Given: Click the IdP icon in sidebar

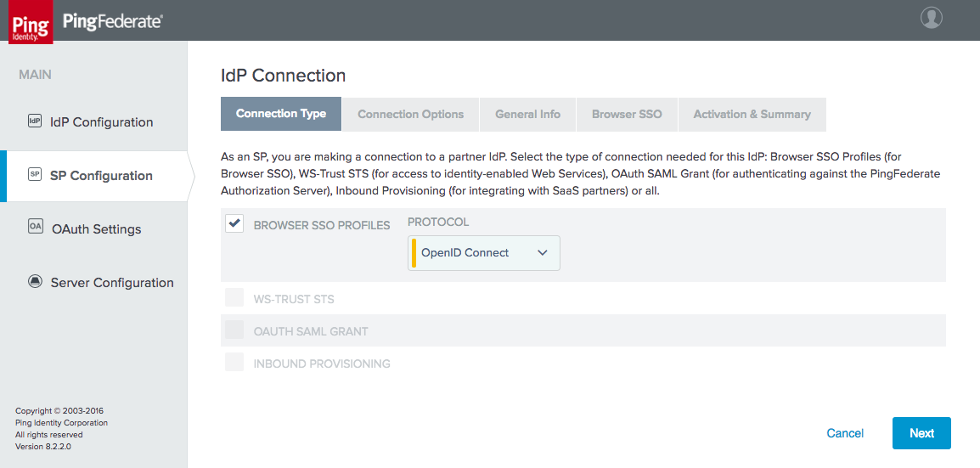Looking at the screenshot, I should pyautogui.click(x=35, y=121).
